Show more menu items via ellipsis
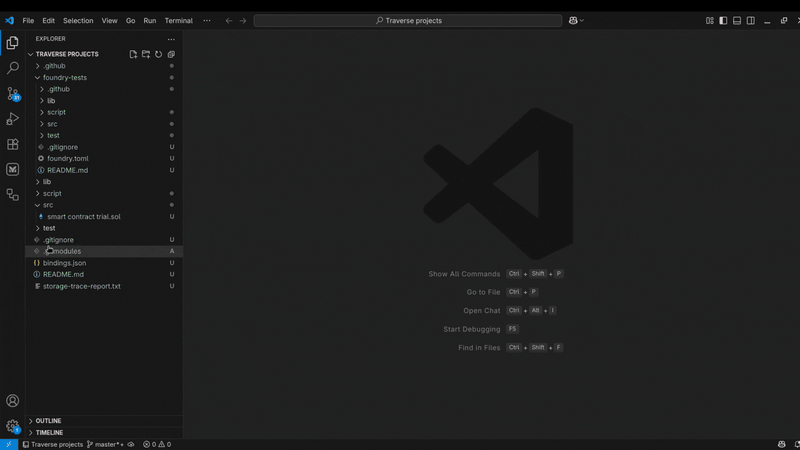The image size is (800, 450). [207, 20]
